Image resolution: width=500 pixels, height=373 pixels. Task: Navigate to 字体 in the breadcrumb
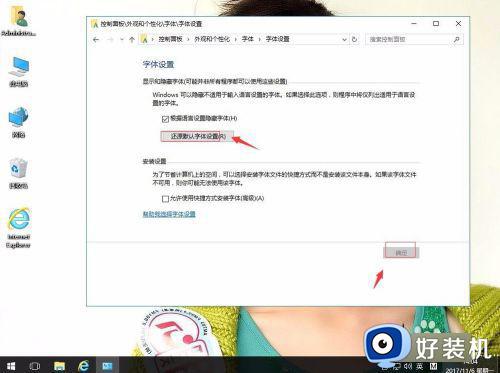(248, 39)
